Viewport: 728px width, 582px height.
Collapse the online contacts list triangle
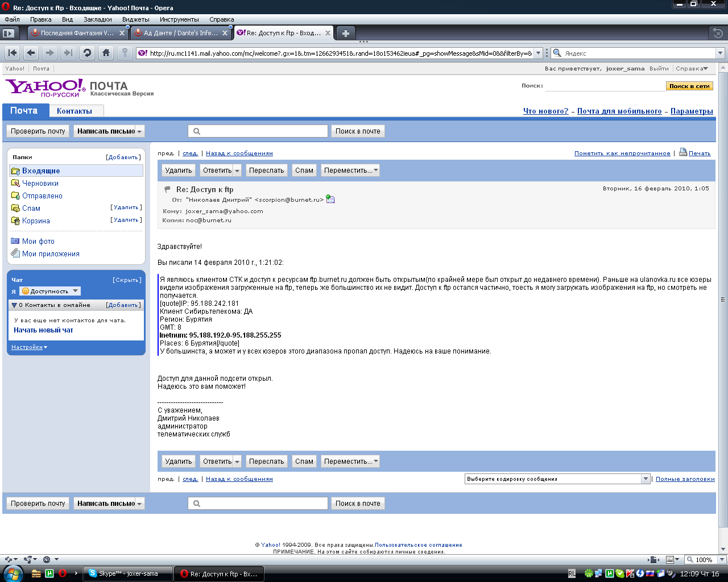point(14,305)
